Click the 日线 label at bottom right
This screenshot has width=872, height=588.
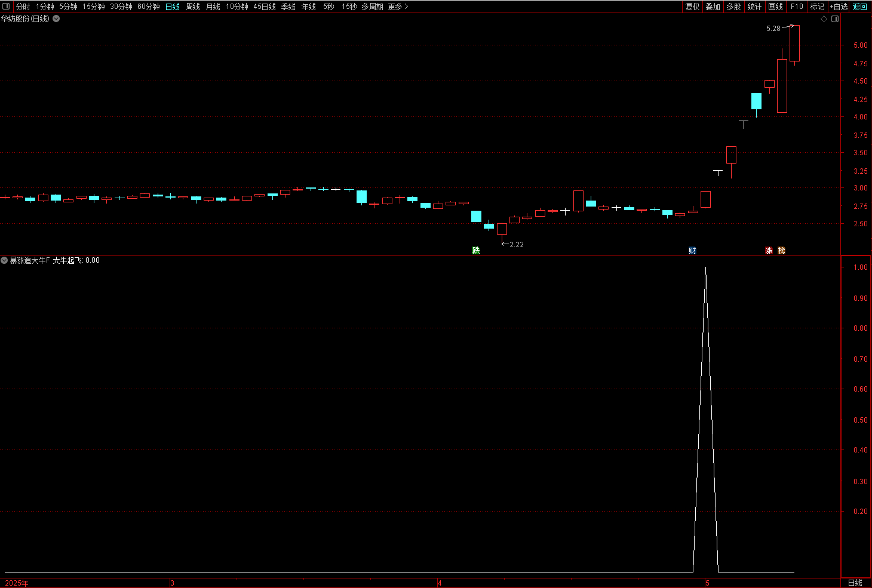pos(855,583)
